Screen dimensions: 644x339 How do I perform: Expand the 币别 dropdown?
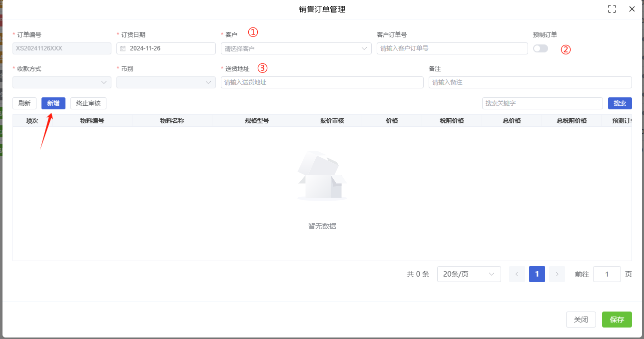166,82
